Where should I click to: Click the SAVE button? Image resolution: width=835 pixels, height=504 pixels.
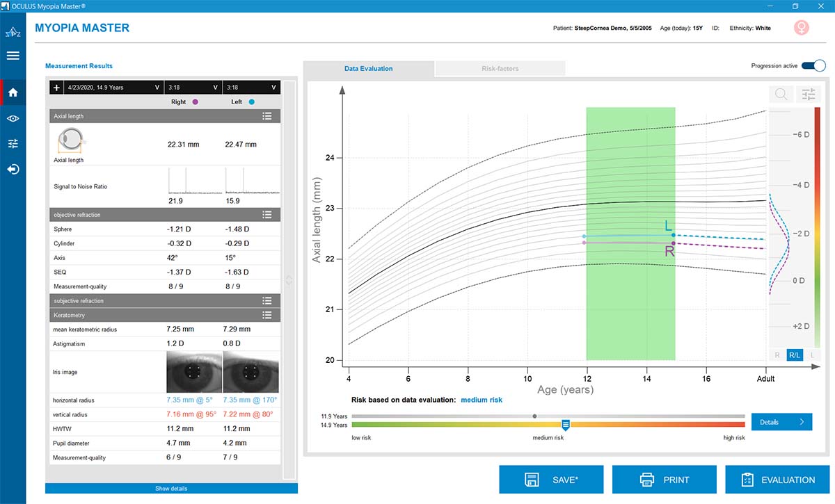[551, 480]
